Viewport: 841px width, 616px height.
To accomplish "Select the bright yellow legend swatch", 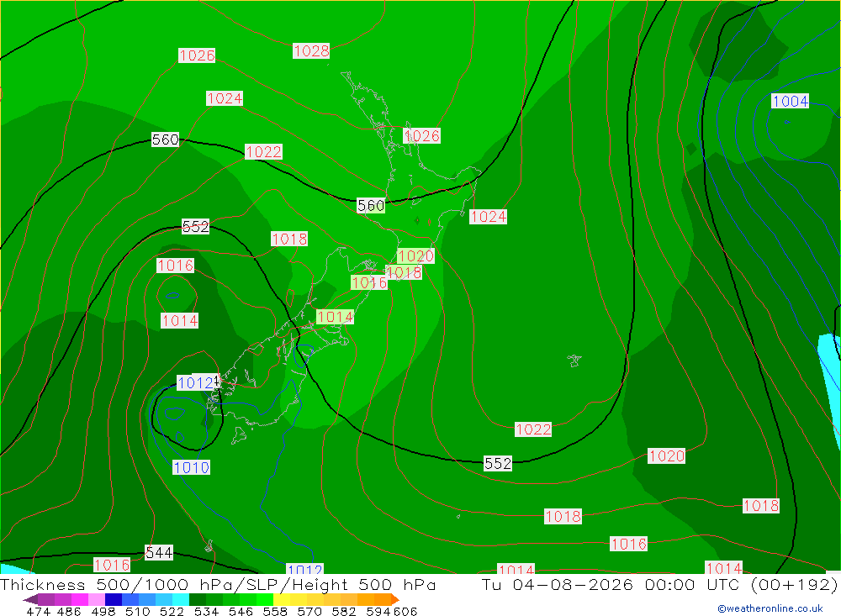I will 282,599.
